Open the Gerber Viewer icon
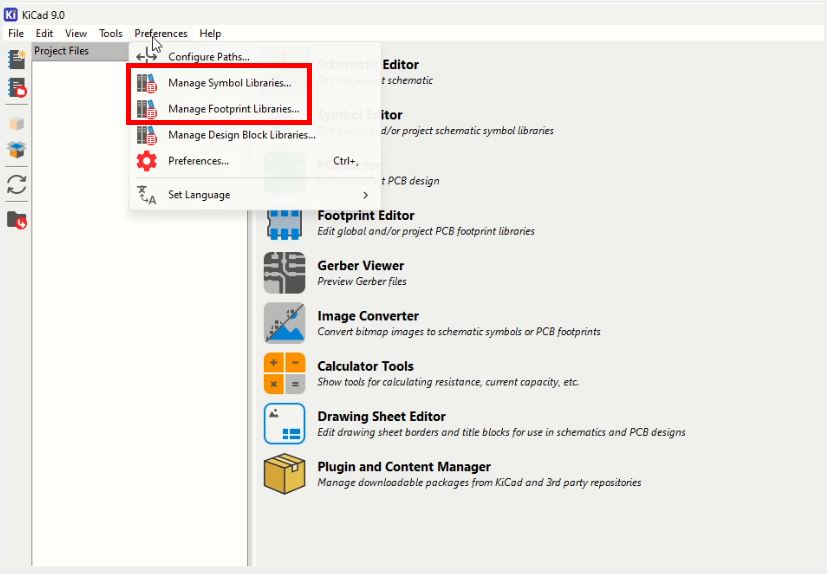The width and height of the screenshot is (827, 574). click(x=284, y=273)
